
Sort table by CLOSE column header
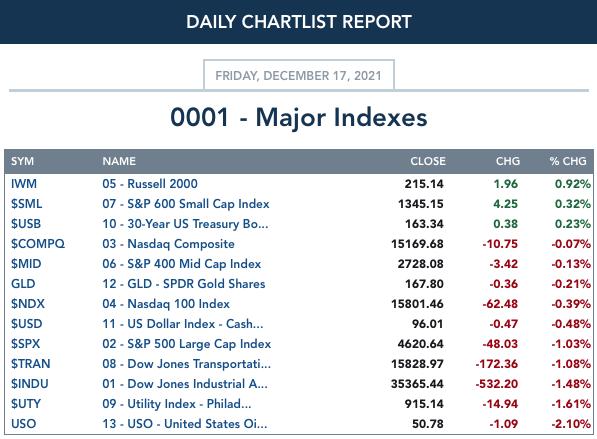click(x=428, y=161)
